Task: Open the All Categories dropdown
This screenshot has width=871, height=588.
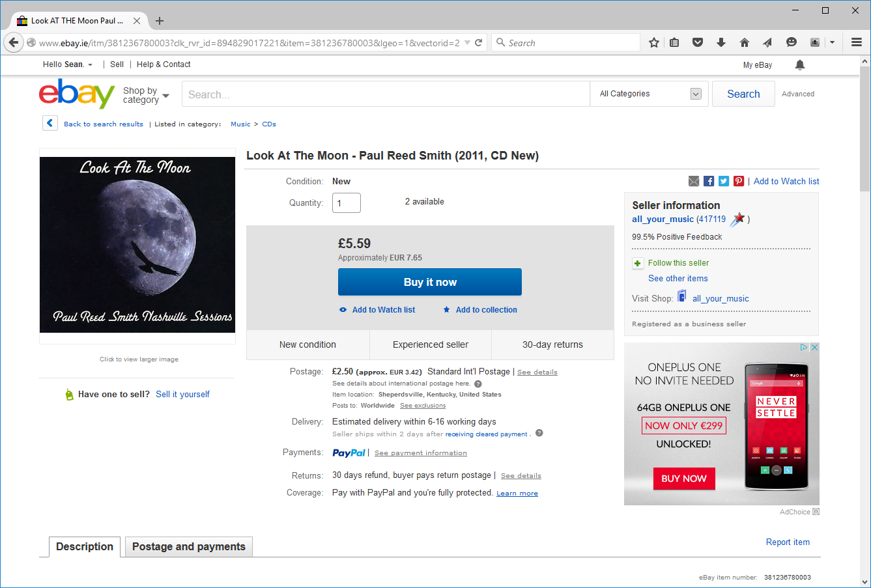Action: [649, 93]
